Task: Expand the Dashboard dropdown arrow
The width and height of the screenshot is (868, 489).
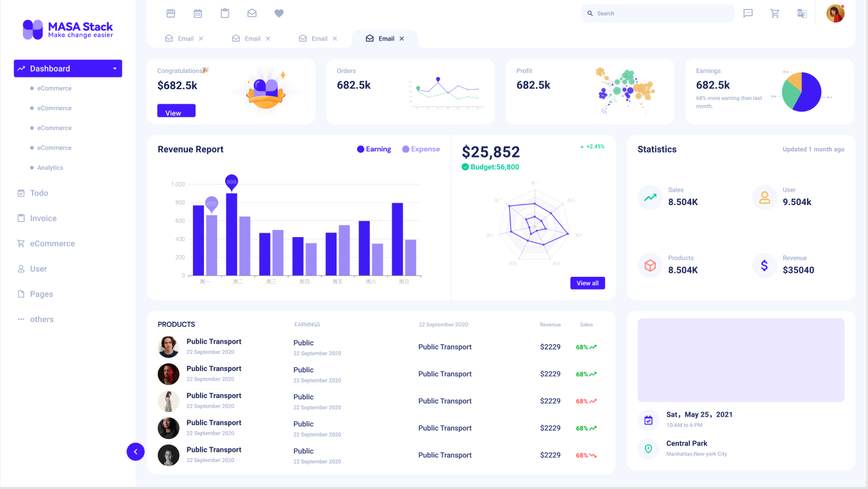Action: tap(115, 69)
